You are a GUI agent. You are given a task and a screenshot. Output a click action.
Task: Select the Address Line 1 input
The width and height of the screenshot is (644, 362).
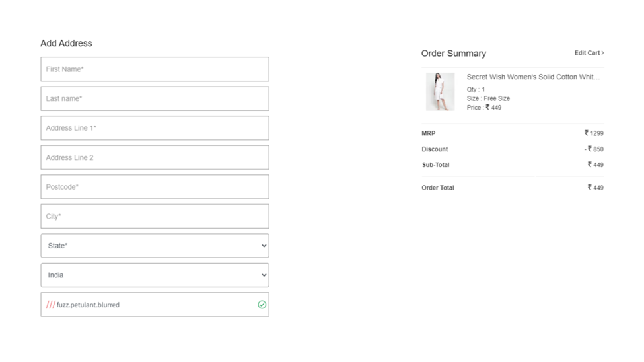pyautogui.click(x=155, y=128)
